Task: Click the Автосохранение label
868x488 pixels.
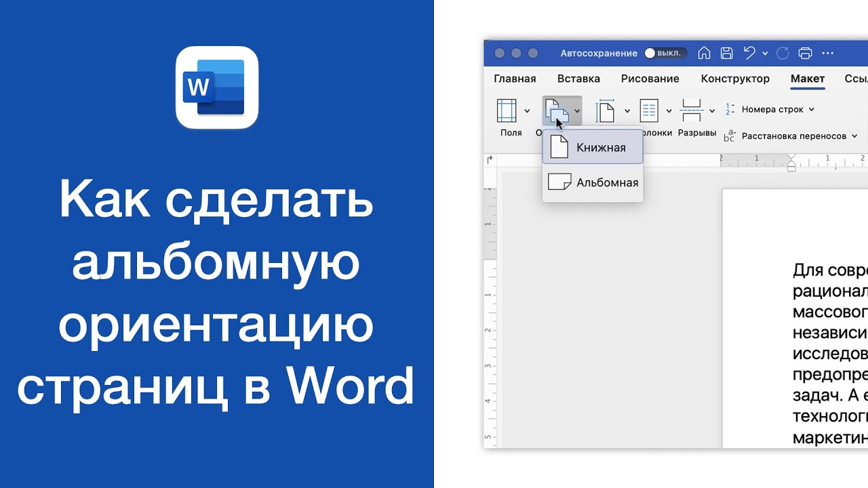Action: (599, 53)
